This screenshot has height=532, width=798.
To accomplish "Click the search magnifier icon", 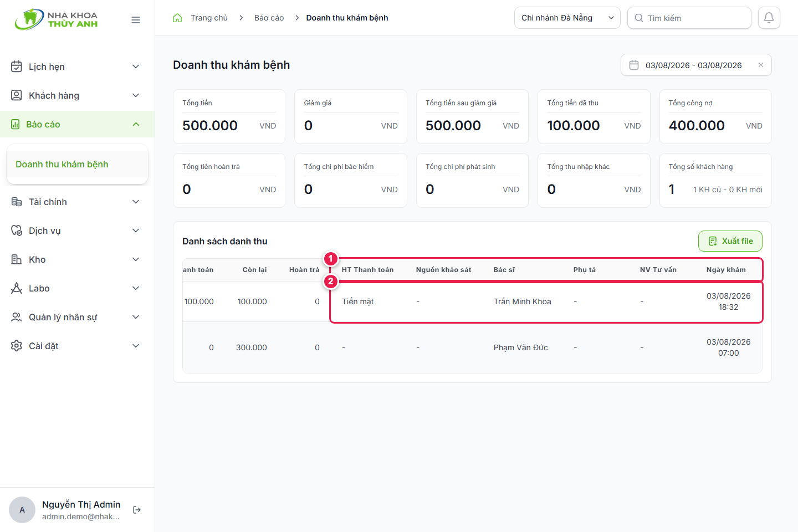I will tap(639, 18).
